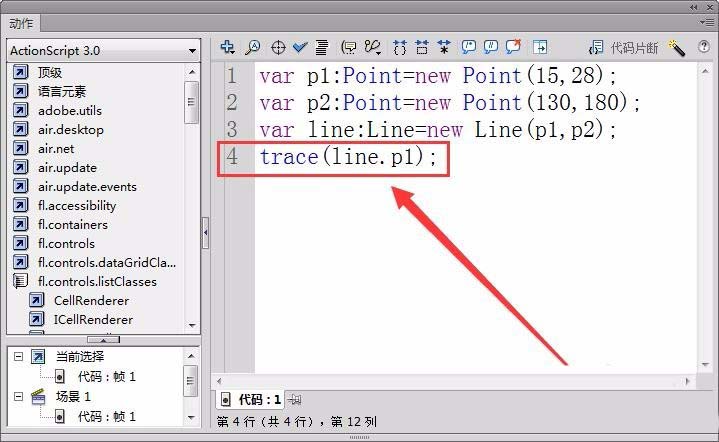Click the Script Assist wand icon
The width and height of the screenshot is (719, 442).
(x=677, y=48)
